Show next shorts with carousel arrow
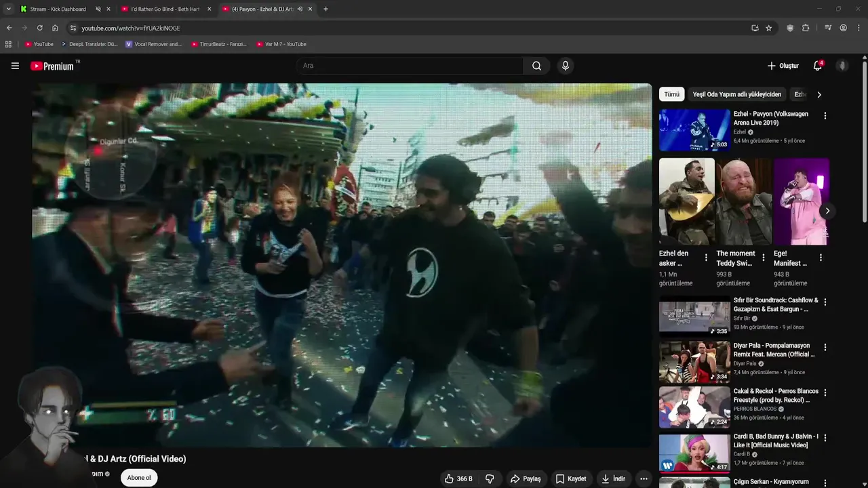The height and width of the screenshot is (488, 868). point(827,211)
